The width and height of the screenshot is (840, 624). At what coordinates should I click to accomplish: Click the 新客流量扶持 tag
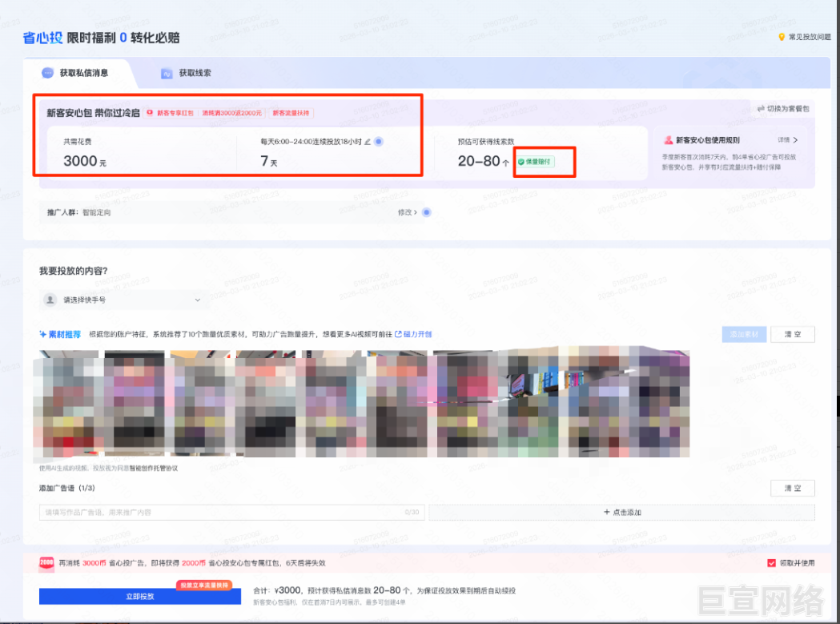[x=291, y=113]
